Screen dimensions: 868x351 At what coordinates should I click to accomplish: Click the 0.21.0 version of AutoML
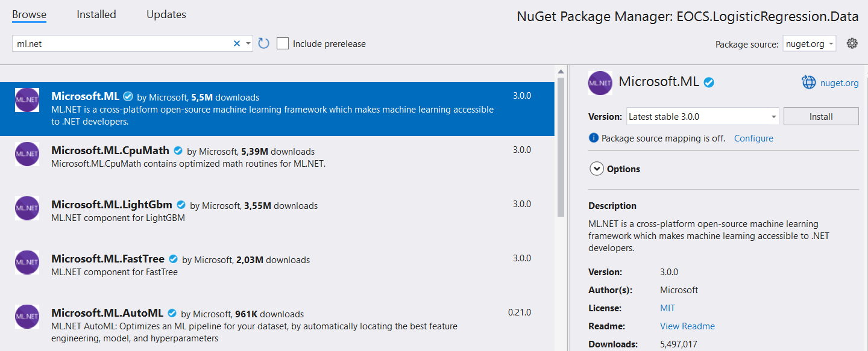click(520, 312)
